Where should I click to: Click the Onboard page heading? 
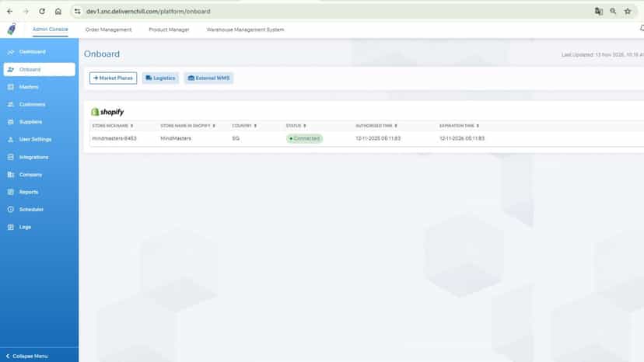[x=102, y=54]
